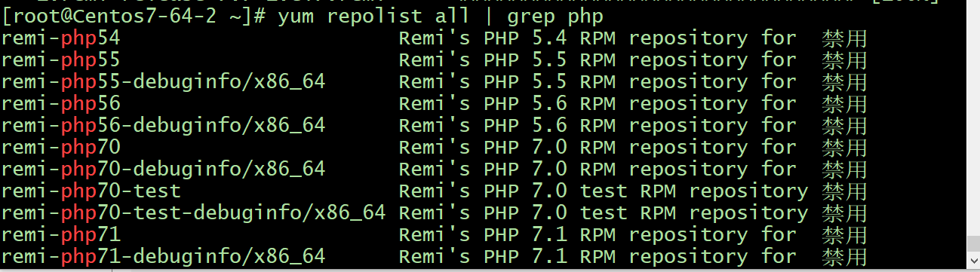Click "Remi's PHP 7.0 test RPM repository" description for remi-php70-test

tap(604, 191)
